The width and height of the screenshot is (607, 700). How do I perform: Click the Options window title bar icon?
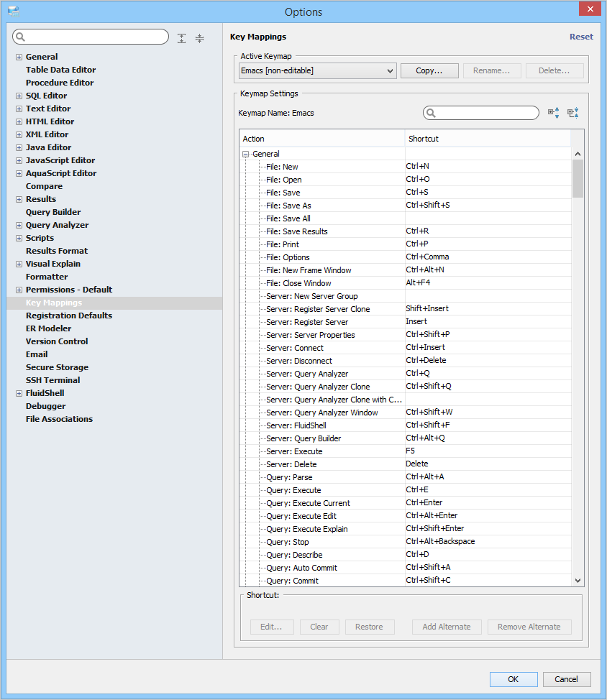tap(14, 11)
